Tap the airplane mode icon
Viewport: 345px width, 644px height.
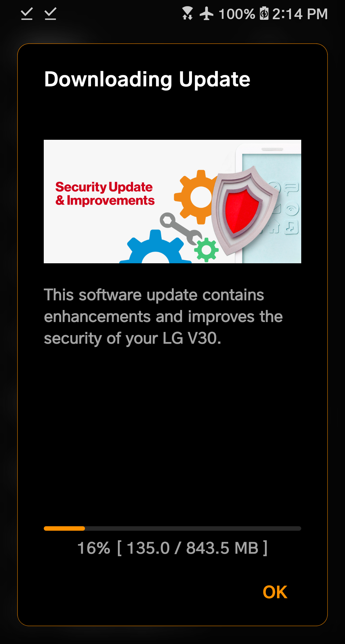click(206, 13)
